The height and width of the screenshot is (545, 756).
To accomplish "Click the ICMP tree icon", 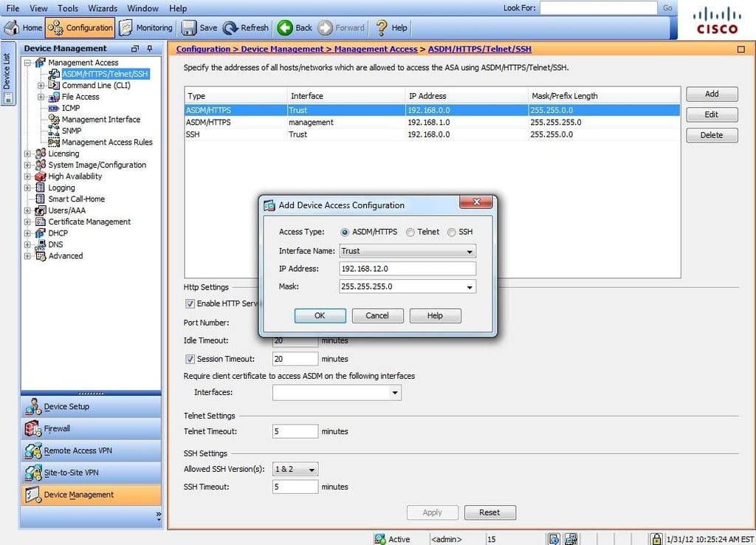I will tap(54, 108).
